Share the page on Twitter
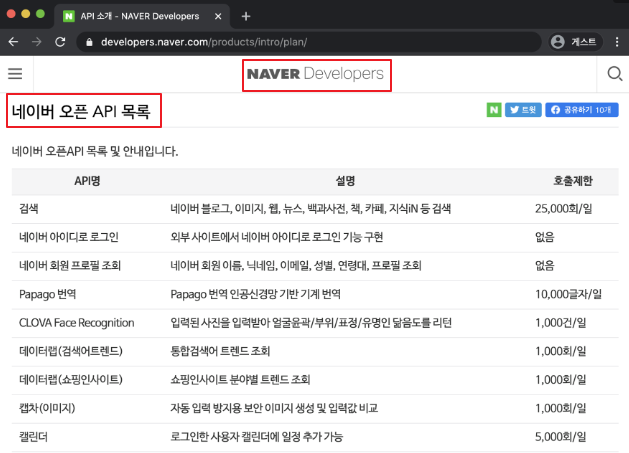 (523, 110)
